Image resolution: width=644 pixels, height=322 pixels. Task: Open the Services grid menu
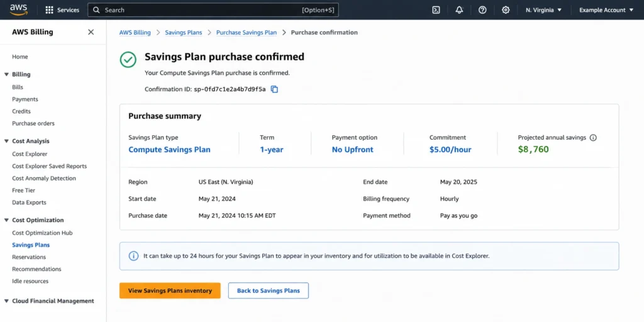[x=62, y=10]
